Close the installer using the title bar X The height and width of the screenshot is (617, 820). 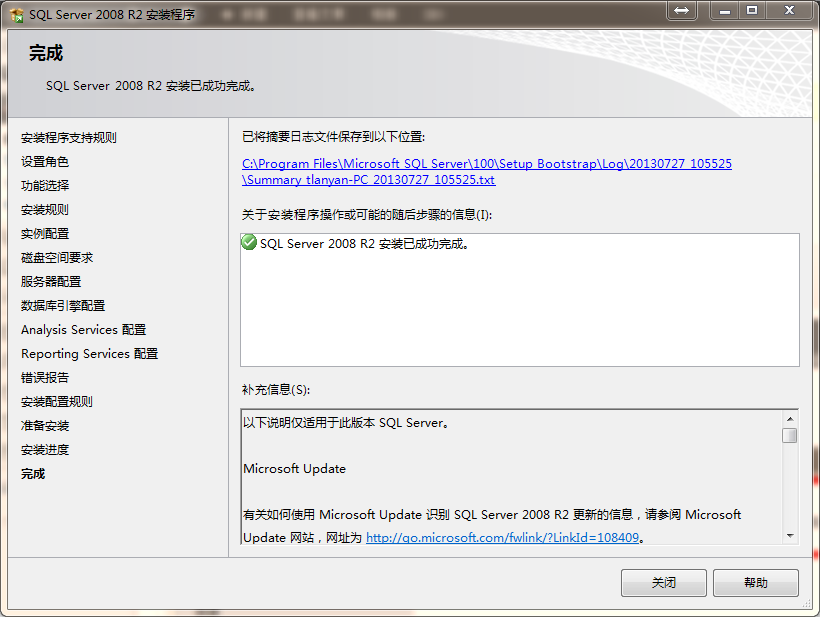click(x=789, y=10)
